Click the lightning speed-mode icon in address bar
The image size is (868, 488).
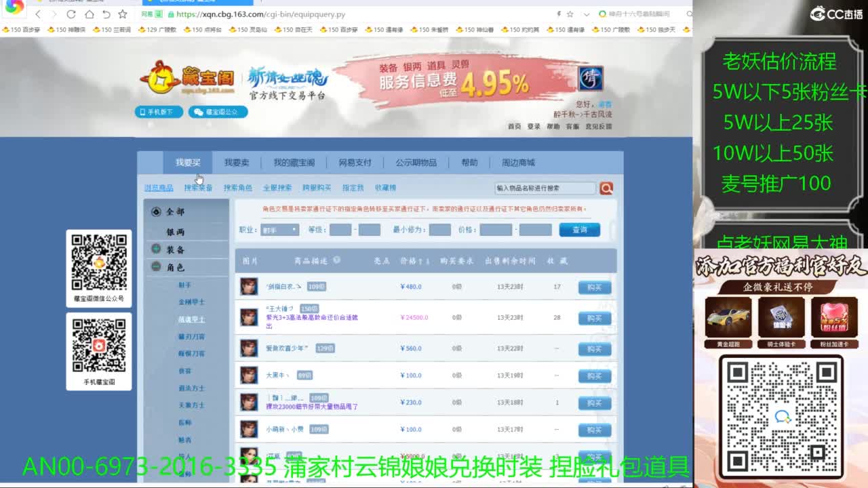point(559,14)
